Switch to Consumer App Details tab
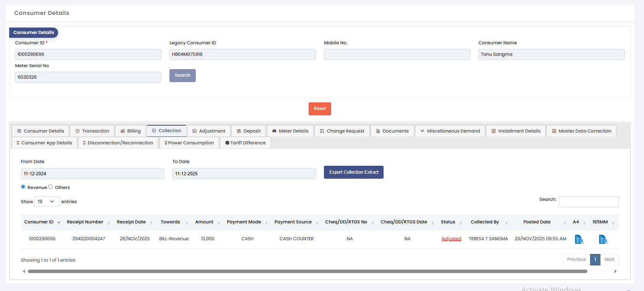The width and height of the screenshot is (644, 291). [x=44, y=143]
